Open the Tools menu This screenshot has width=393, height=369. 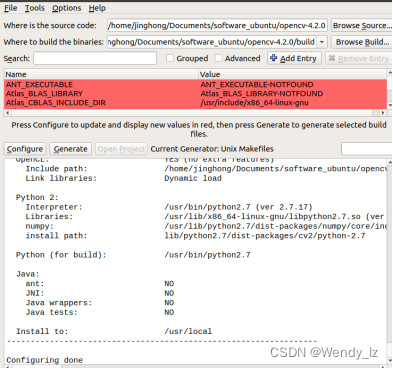pos(34,8)
